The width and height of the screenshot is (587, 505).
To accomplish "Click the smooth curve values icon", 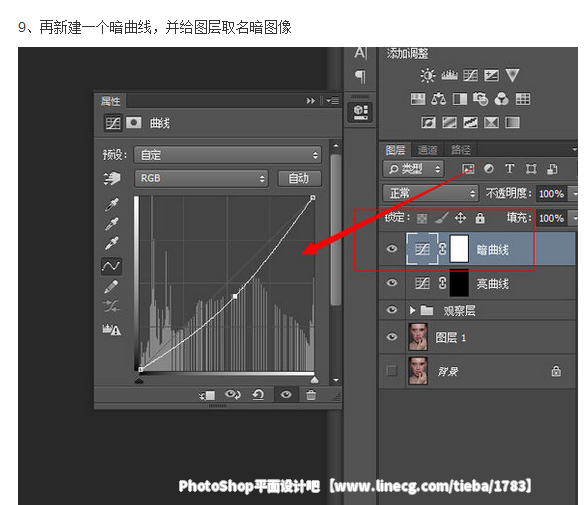I will 112,306.
